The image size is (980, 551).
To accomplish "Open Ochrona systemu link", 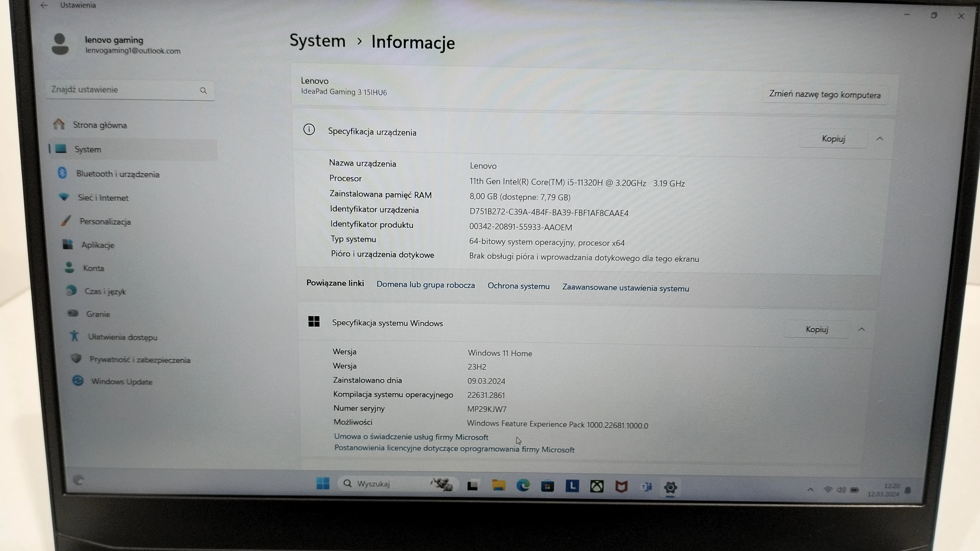I will click(518, 286).
